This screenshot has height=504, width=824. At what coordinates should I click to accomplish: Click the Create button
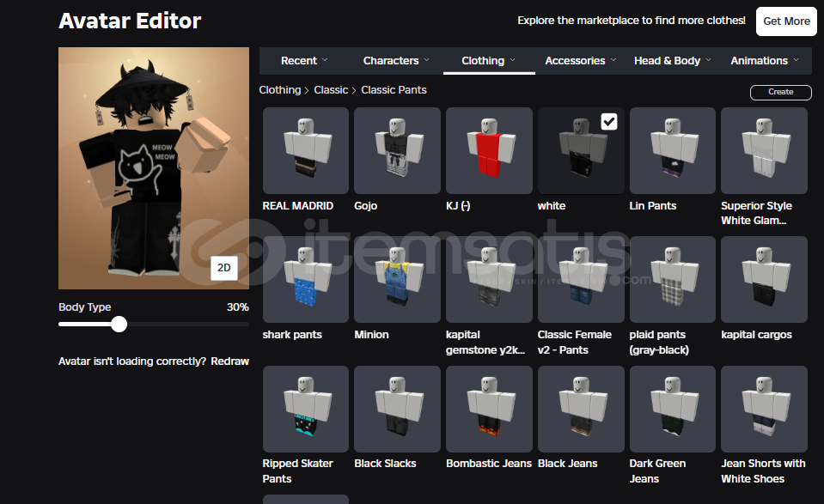click(x=780, y=92)
